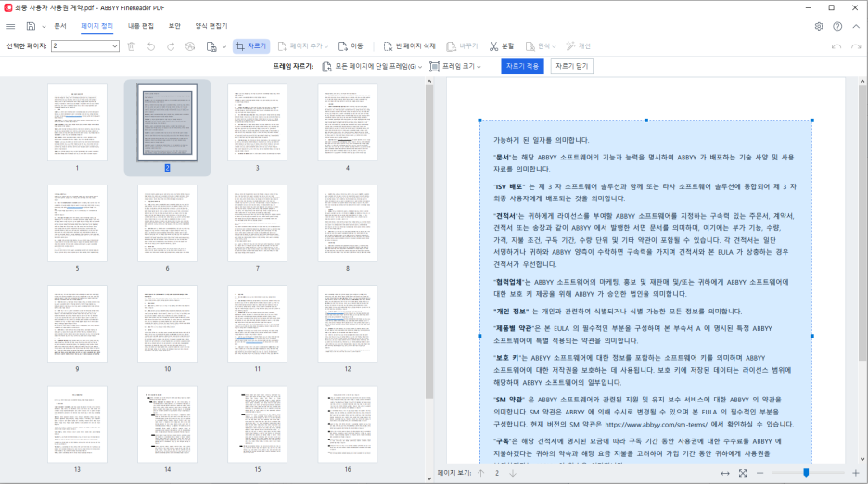Open the 페이지 추가 dropdown
The height and width of the screenshot is (484, 868).
point(303,46)
